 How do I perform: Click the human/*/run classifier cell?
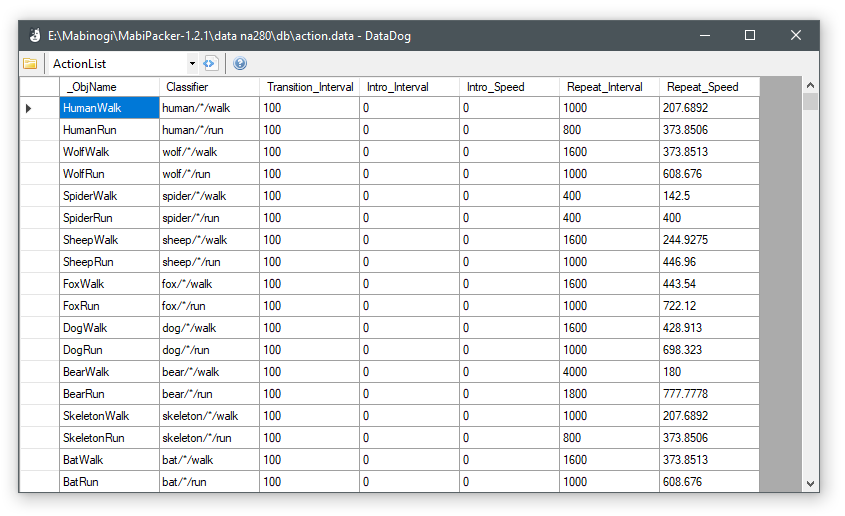(x=210, y=130)
